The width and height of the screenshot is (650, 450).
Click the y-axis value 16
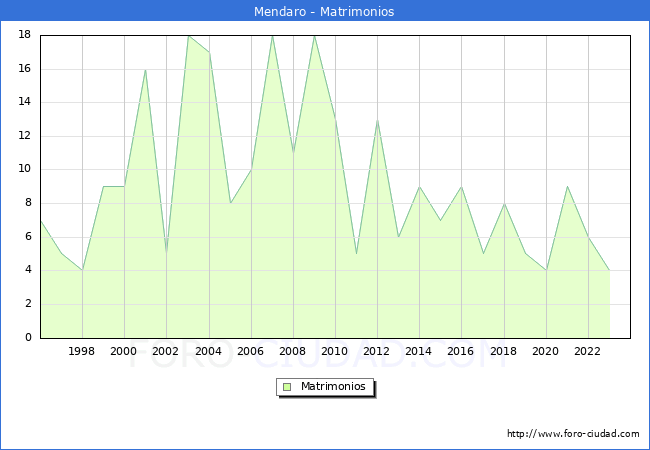tap(25, 68)
